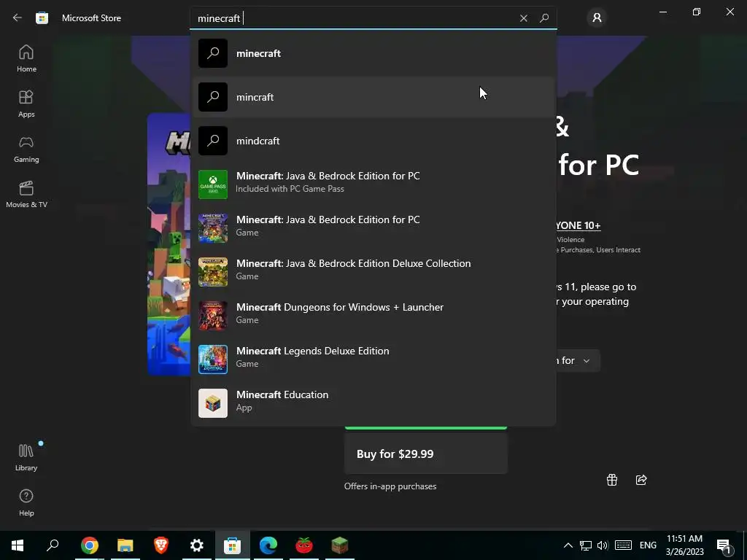
Task: Clear the search text with the X
Action: pyautogui.click(x=524, y=18)
